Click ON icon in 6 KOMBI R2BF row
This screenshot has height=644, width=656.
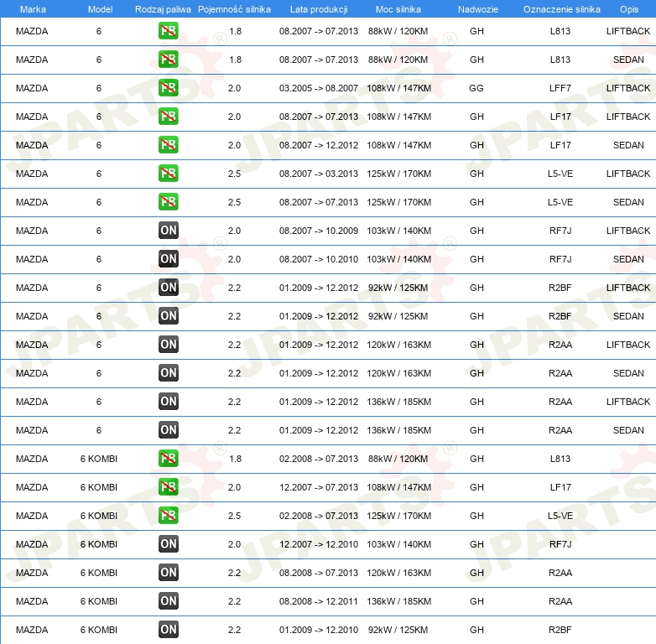tap(168, 630)
